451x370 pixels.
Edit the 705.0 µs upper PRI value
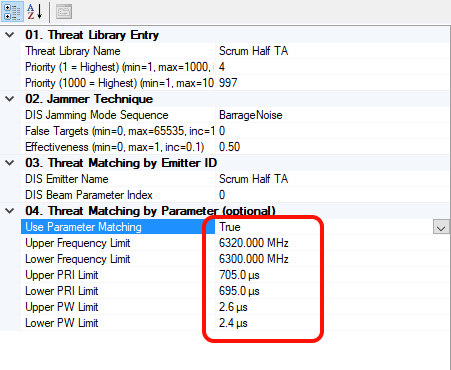(239, 275)
